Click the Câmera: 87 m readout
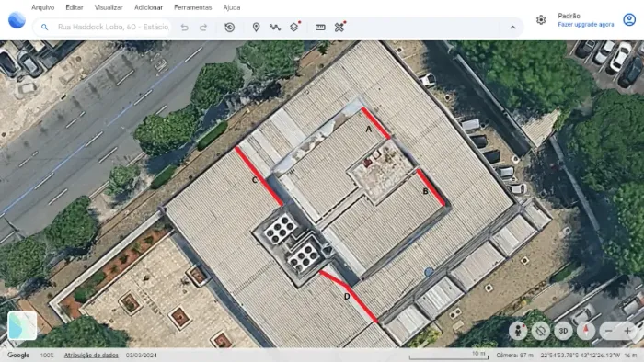This screenshot has width=644, height=362. pyautogui.click(x=514, y=355)
